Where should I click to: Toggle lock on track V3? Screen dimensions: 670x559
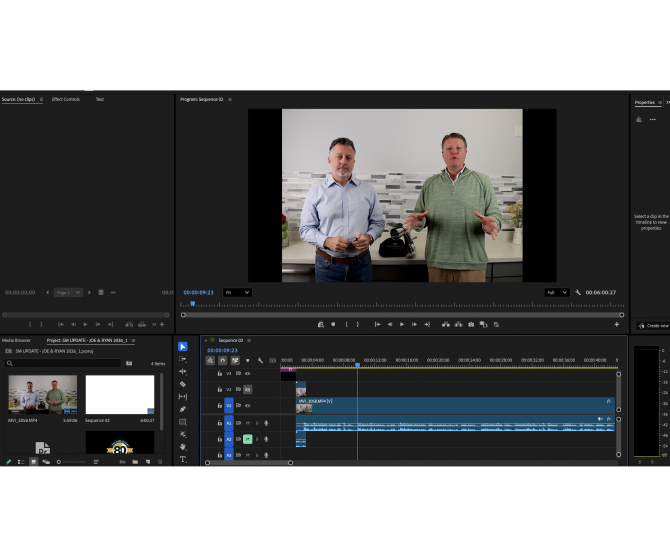[x=220, y=374]
